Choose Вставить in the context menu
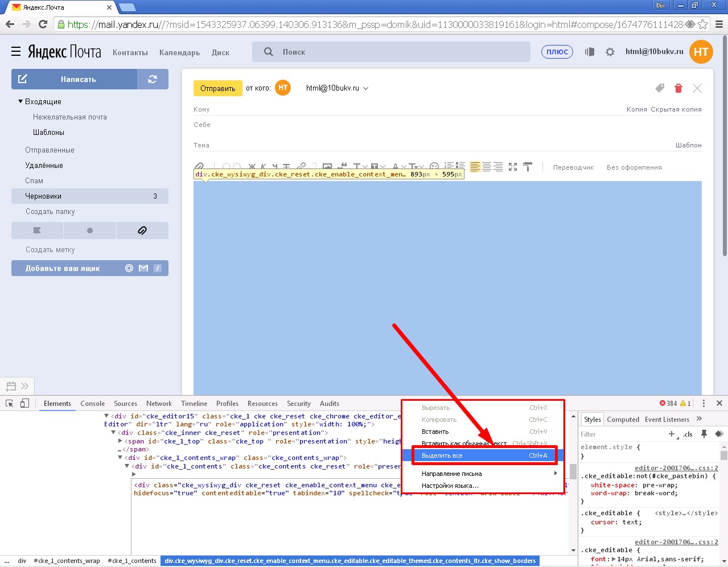Viewport: 728px width, 567px height. click(483, 432)
